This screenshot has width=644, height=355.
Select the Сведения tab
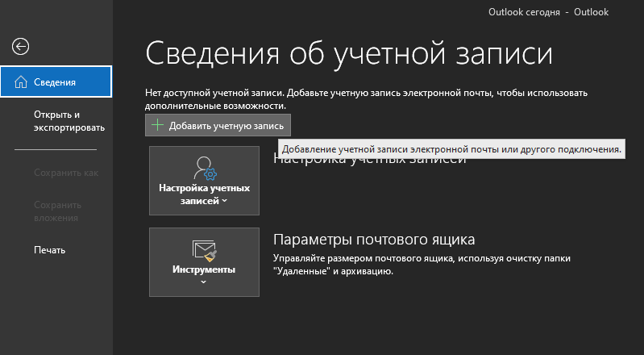(x=56, y=81)
